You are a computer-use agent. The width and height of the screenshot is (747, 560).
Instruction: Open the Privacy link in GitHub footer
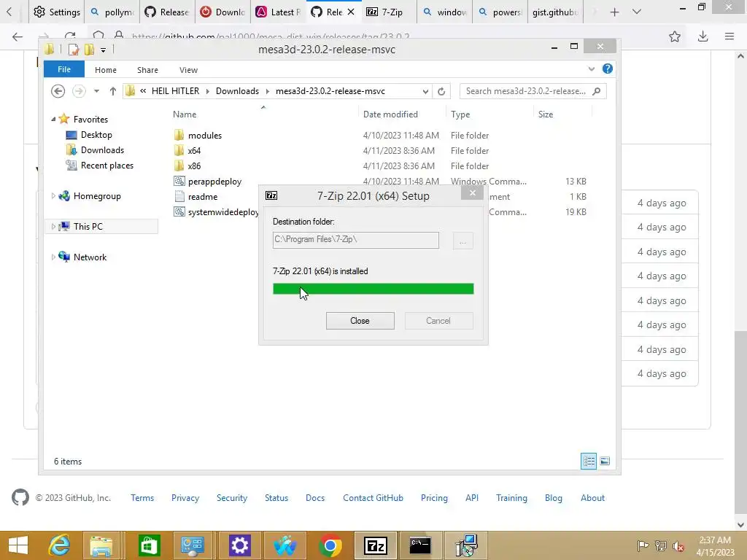(185, 497)
